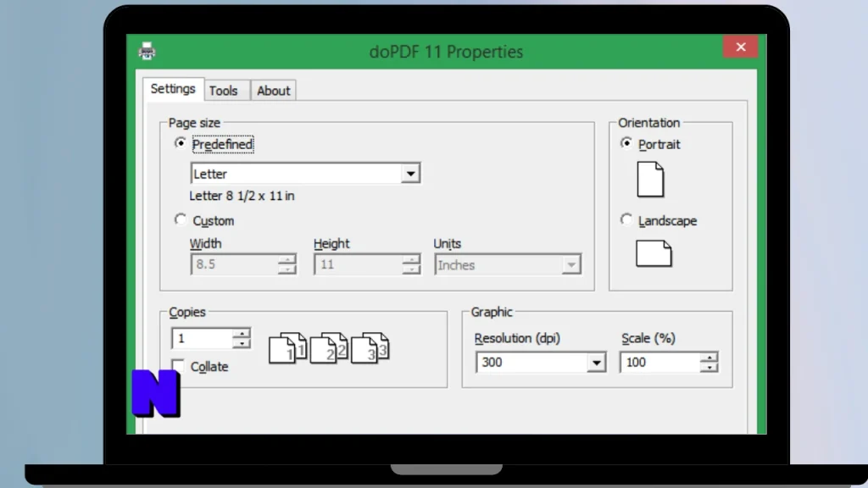This screenshot has width=868, height=488.
Task: Decrease the Copies count with down arrow
Action: pos(242,344)
